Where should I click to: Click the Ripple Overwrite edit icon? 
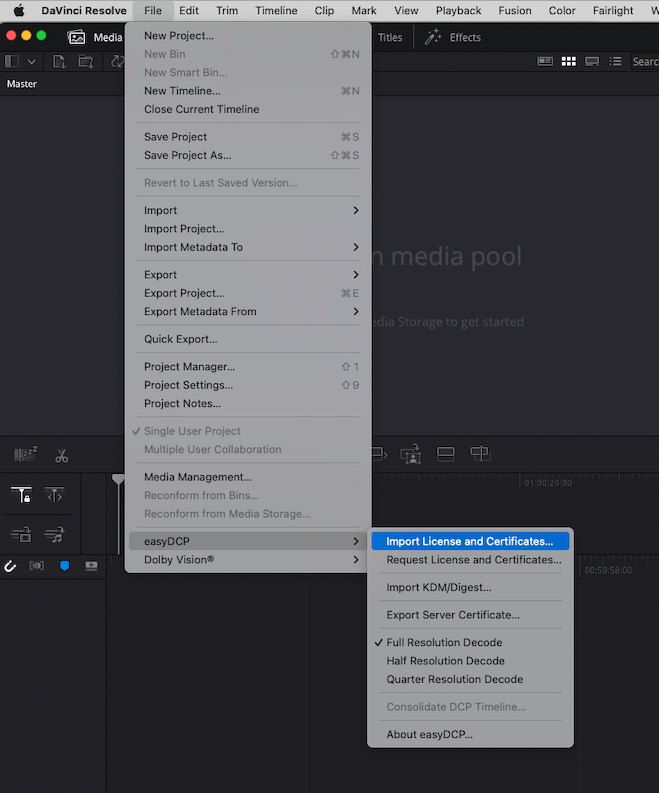(379, 454)
